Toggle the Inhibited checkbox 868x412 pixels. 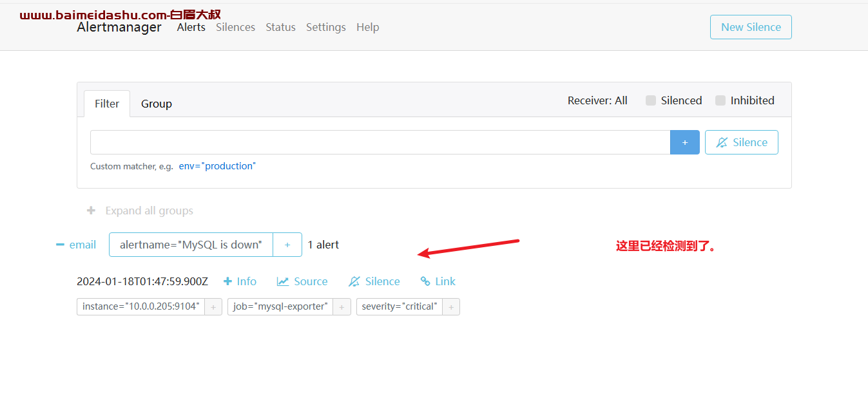720,100
